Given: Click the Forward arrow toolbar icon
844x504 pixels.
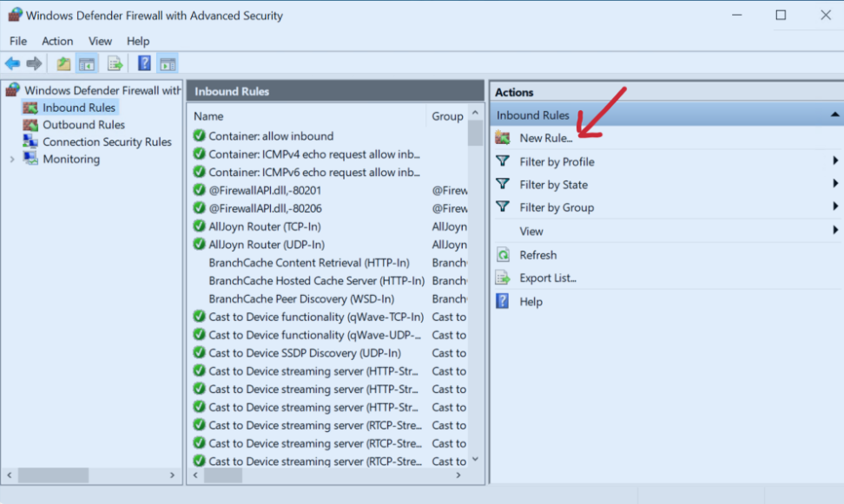Looking at the screenshot, I should [x=34, y=63].
